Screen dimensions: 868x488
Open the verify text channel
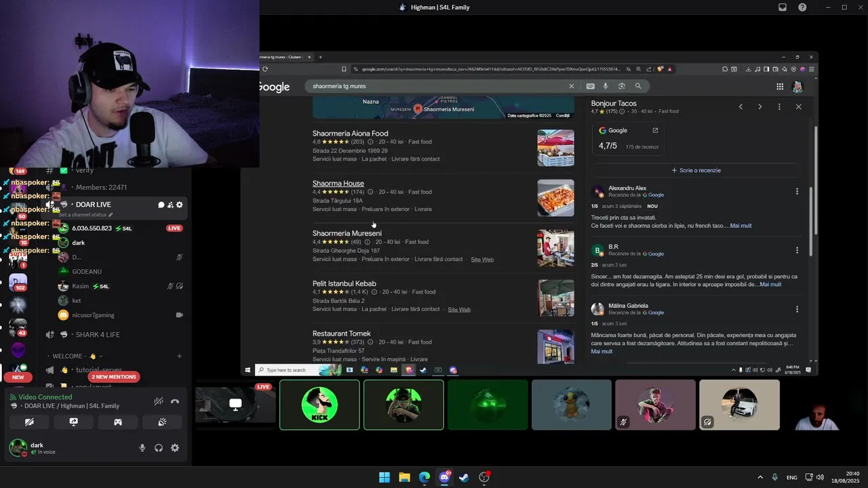coord(85,170)
